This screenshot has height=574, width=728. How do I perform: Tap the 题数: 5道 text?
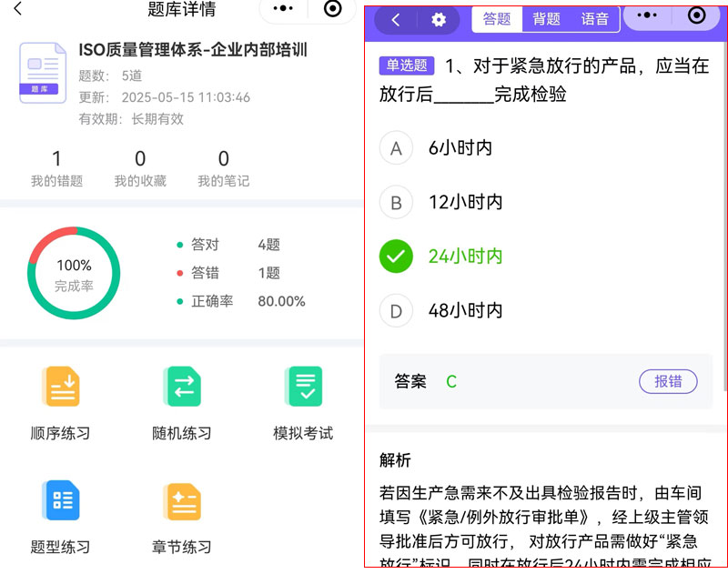pos(110,76)
